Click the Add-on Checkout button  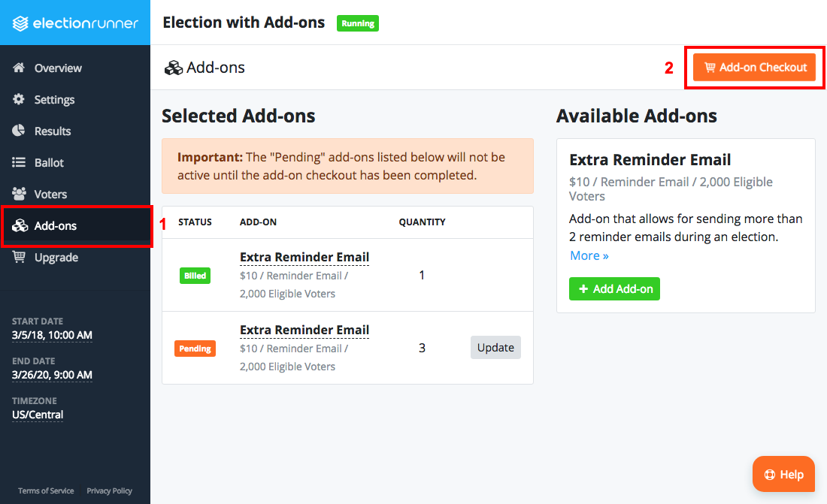point(754,67)
